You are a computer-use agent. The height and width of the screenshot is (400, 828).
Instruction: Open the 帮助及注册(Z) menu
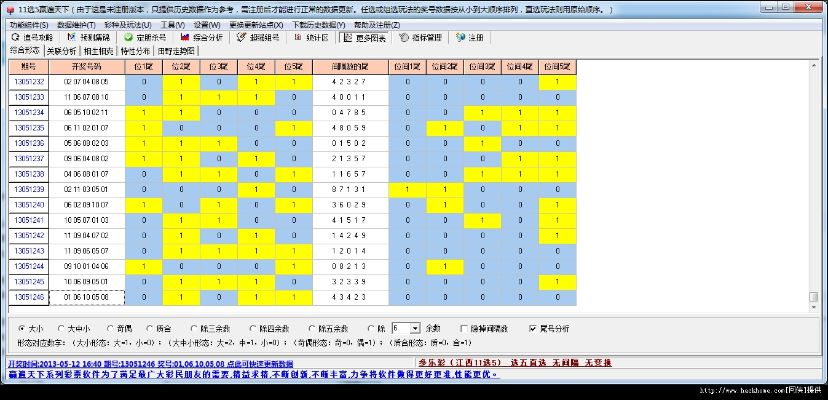pyautogui.click(x=377, y=25)
